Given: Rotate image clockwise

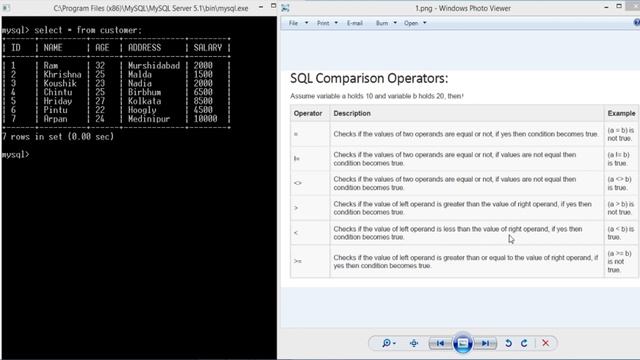Looking at the screenshot, I should 524,343.
